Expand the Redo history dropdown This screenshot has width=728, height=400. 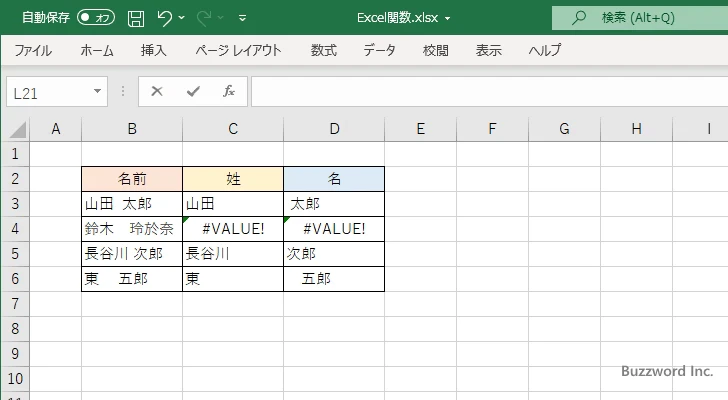point(221,18)
